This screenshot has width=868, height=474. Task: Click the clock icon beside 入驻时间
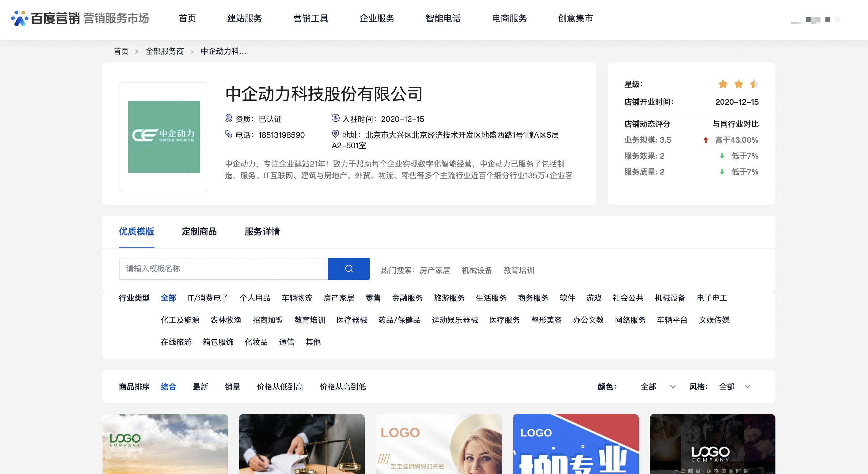[335, 118]
